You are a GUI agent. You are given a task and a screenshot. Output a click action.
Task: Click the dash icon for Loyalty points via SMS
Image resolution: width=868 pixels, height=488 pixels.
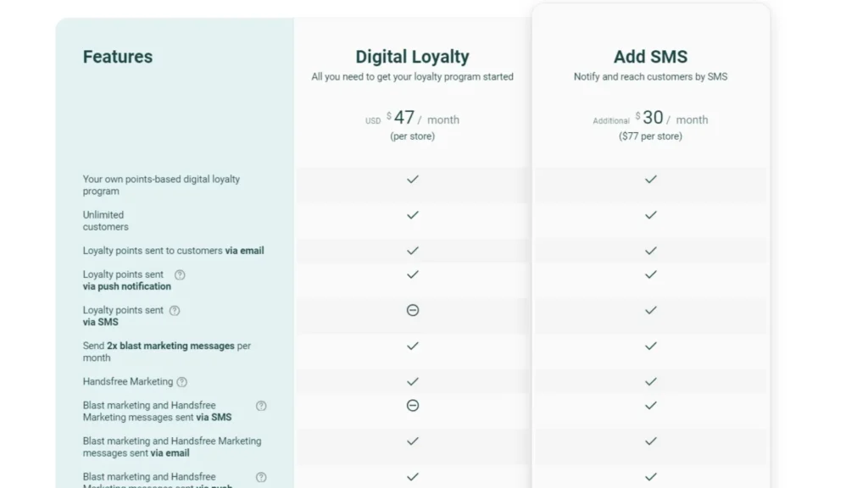[x=413, y=310]
